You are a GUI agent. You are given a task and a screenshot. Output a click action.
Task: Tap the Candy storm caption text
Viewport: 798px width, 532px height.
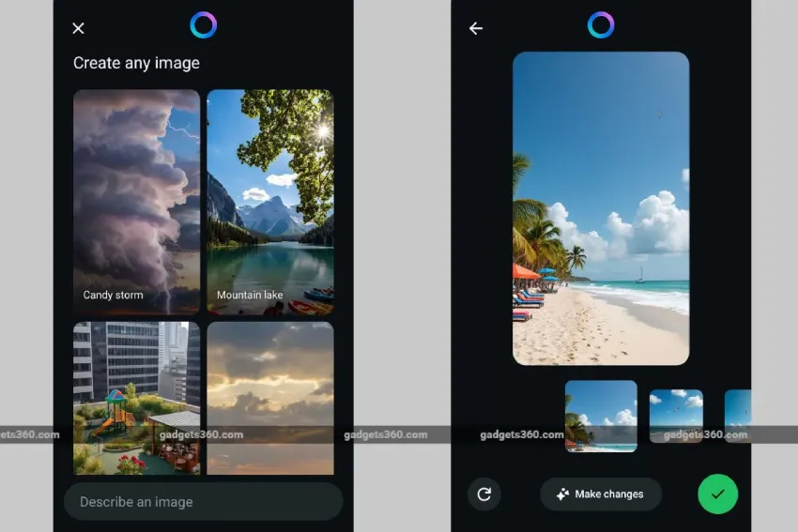(113, 295)
